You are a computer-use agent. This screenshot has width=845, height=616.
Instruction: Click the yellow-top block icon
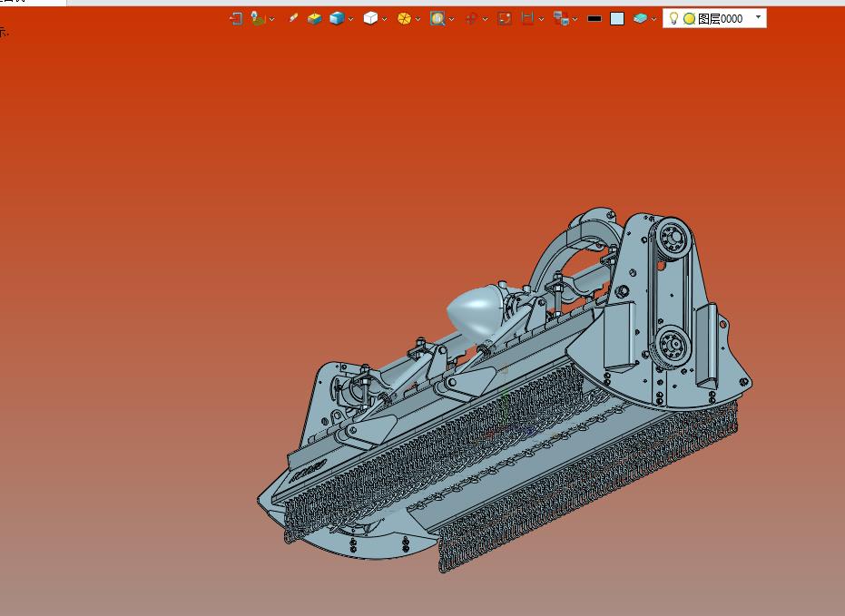point(315,19)
